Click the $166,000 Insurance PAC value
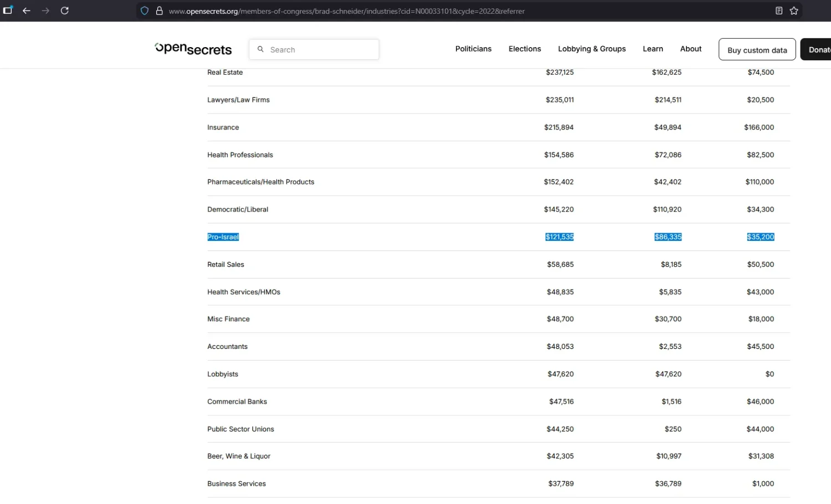 coord(759,127)
